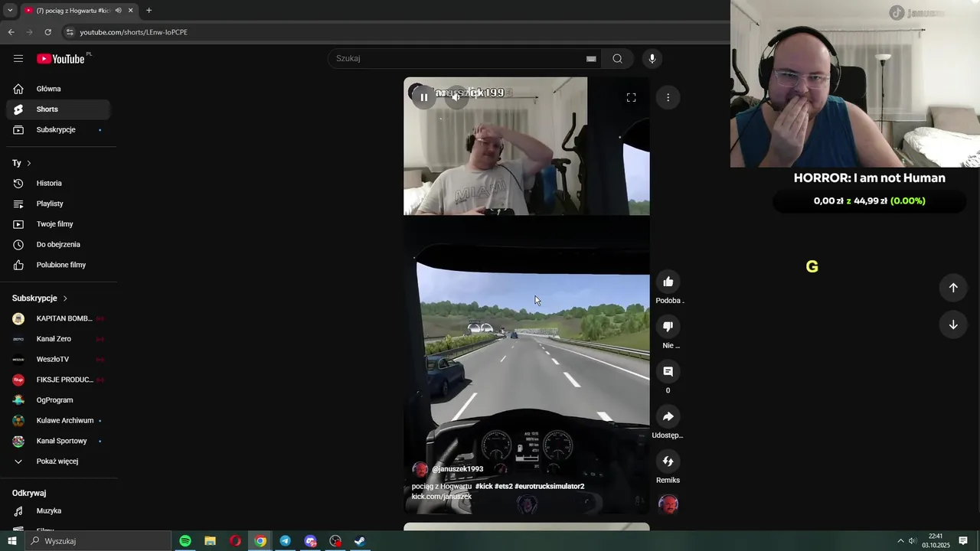Share this Short via Udostępnij
The image size is (980, 551).
pyautogui.click(x=668, y=416)
